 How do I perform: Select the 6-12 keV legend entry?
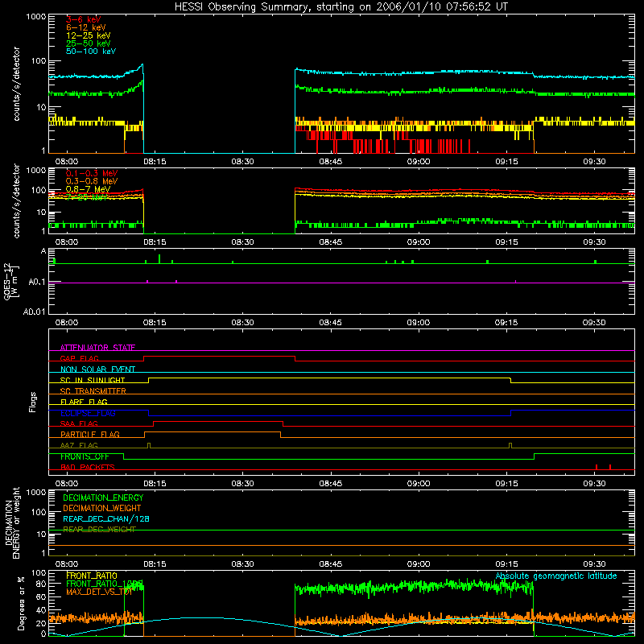click(x=86, y=27)
